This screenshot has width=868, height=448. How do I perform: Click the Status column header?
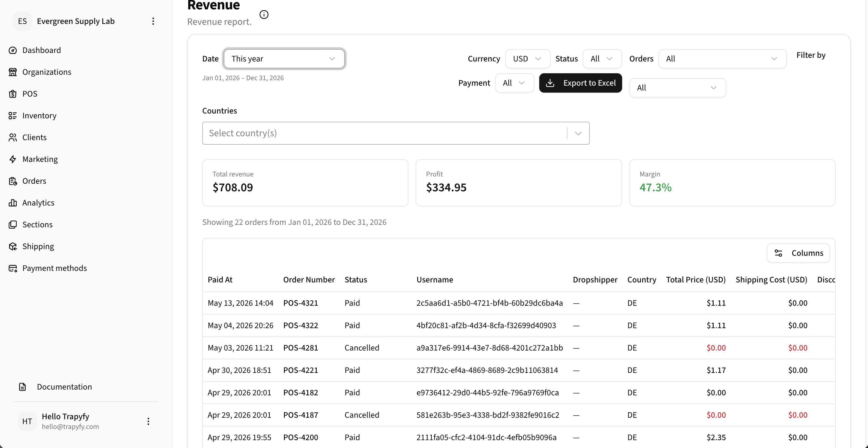(356, 280)
